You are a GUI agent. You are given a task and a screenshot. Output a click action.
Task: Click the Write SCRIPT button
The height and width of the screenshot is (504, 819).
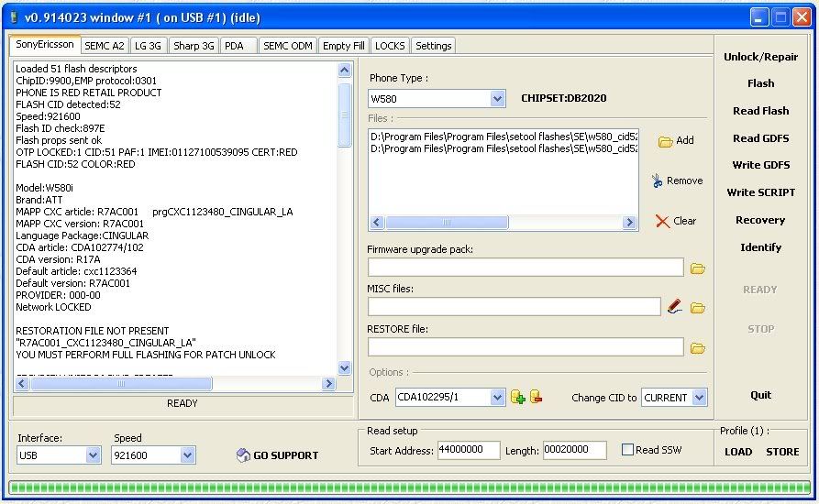pyautogui.click(x=760, y=192)
